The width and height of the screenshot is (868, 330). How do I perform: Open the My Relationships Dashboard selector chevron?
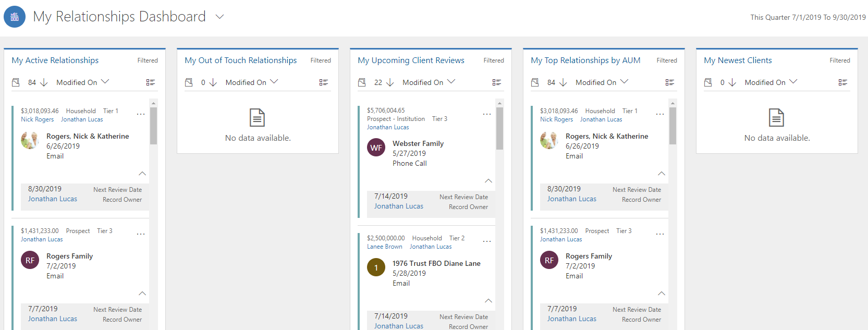click(219, 17)
